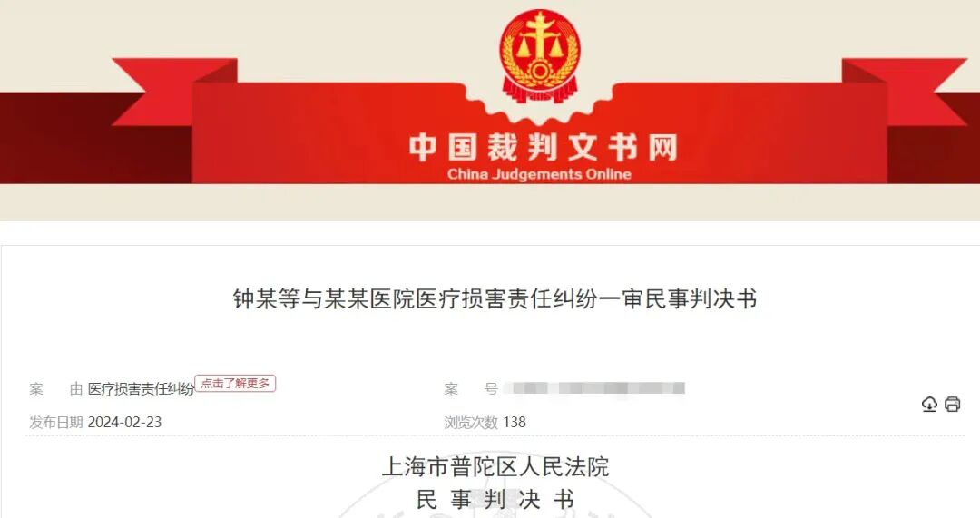Click the publish date 2024-02-23
Screen dimensions: 980x518
pyautogui.click(x=124, y=423)
